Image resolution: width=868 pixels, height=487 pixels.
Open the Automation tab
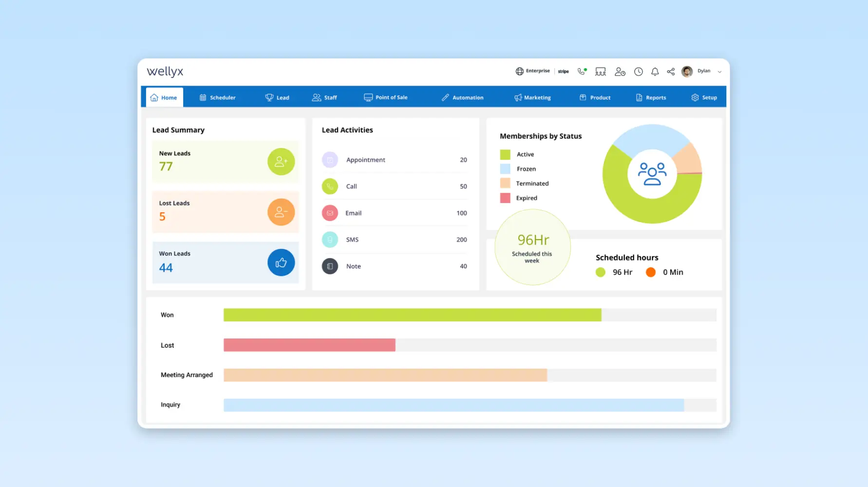[462, 97]
